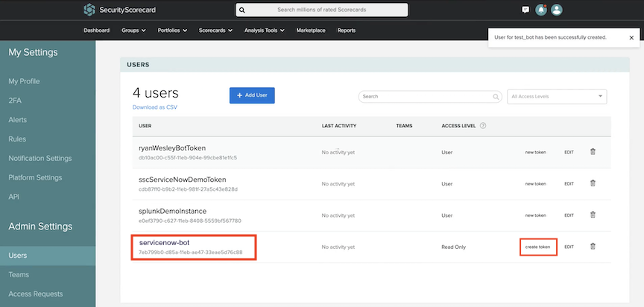Open the chat messages icon
Image resolution: width=644 pixels, height=307 pixels.
tap(525, 10)
